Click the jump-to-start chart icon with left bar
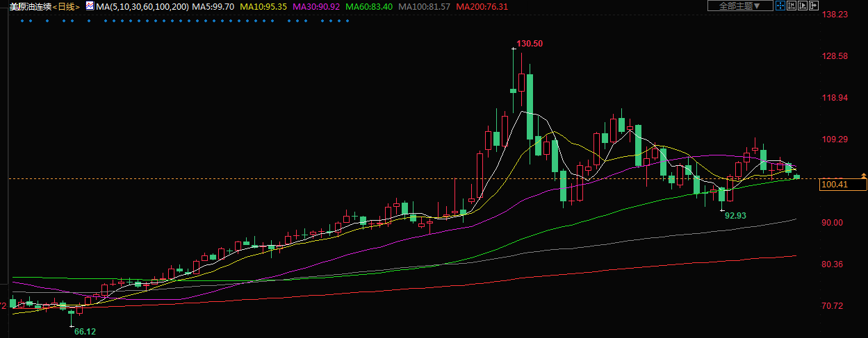 click(x=792, y=6)
